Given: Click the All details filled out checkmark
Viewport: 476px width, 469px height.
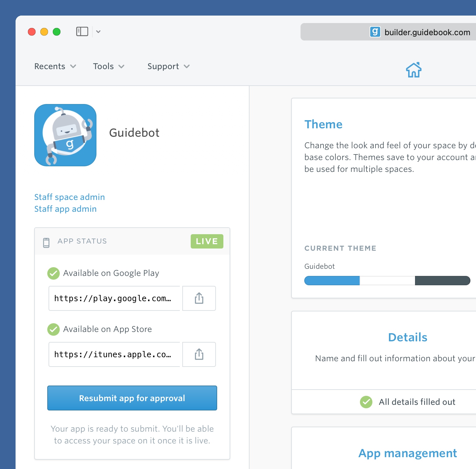Looking at the screenshot, I should coord(366,402).
